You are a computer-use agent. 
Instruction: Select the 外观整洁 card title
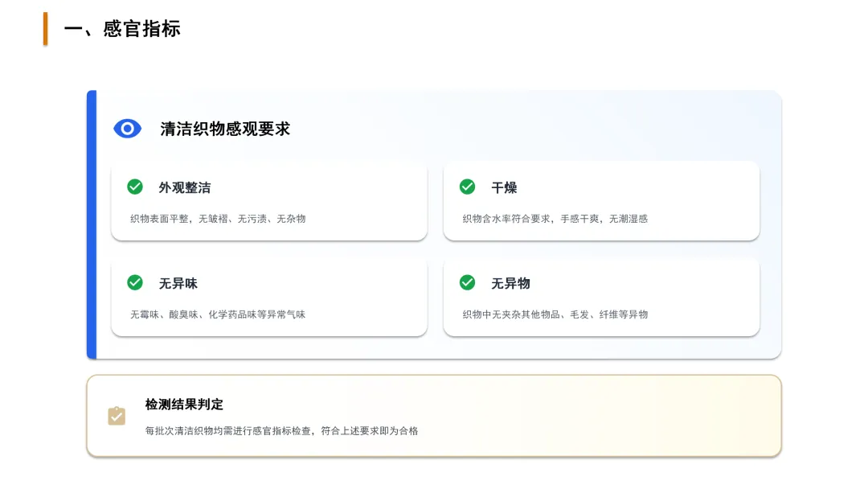tap(185, 187)
